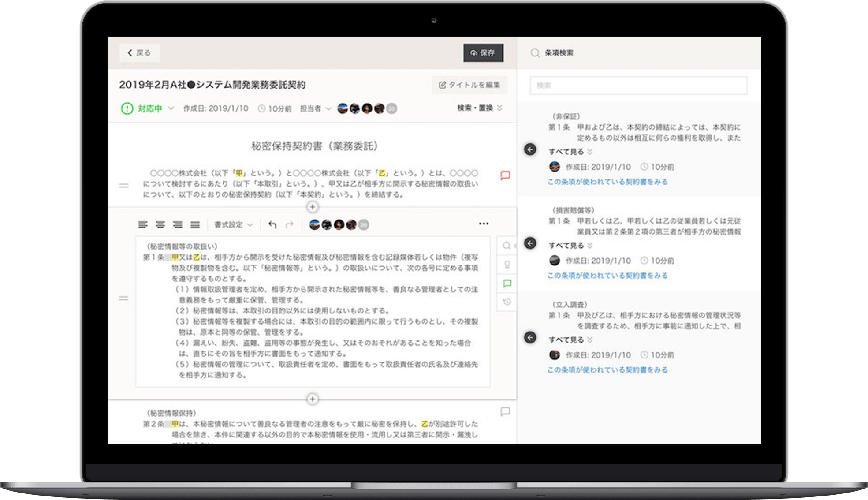Grab drag handle of 第1条 clause
868x500 pixels.
(x=124, y=299)
